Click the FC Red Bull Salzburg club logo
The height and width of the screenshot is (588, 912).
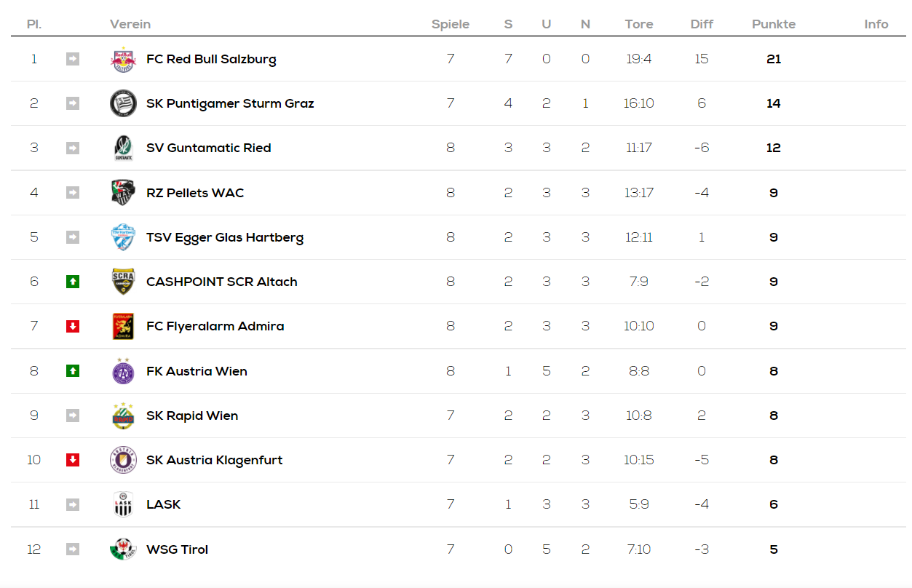click(123, 59)
